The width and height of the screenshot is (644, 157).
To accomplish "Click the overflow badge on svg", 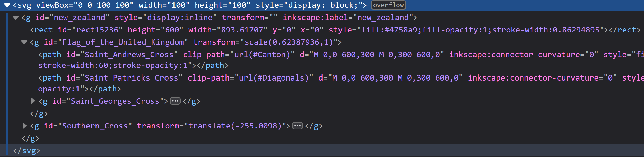I will [388, 5].
